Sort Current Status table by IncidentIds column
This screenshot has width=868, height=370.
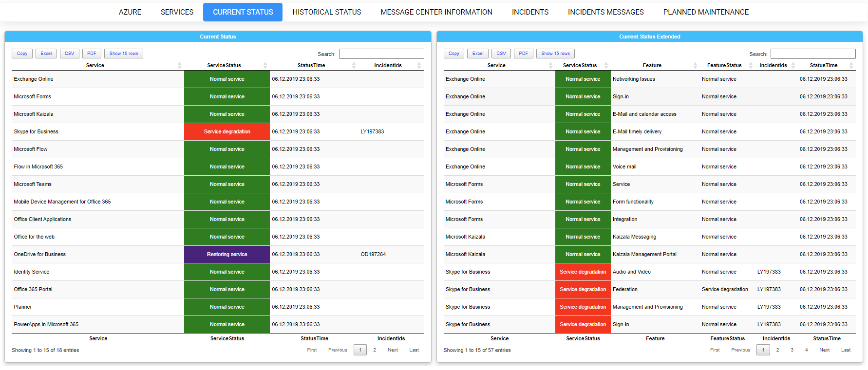[388, 65]
